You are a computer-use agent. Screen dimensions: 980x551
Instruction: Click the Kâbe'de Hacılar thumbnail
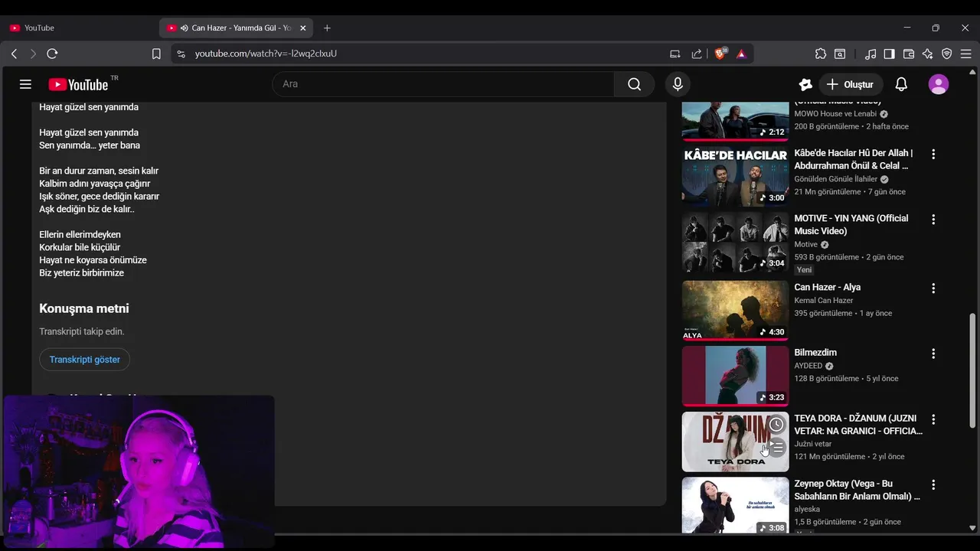tap(735, 176)
